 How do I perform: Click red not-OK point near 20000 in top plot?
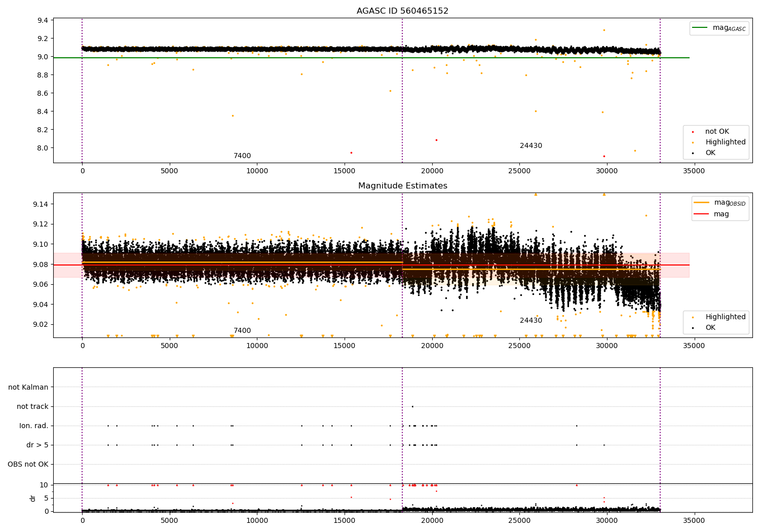436,140
